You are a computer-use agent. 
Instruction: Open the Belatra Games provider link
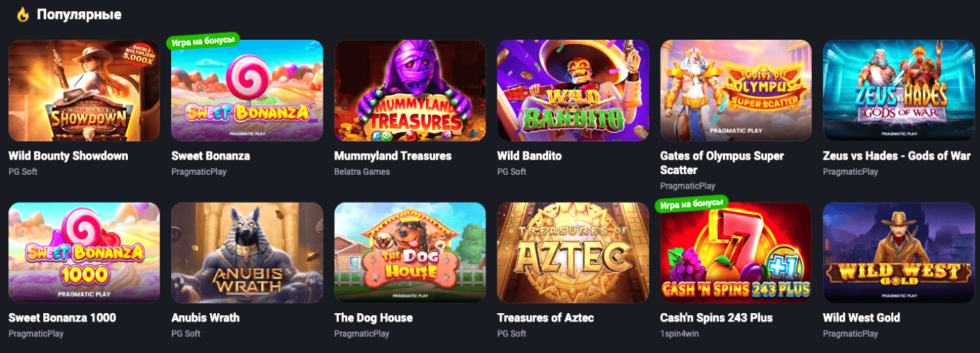(x=362, y=172)
